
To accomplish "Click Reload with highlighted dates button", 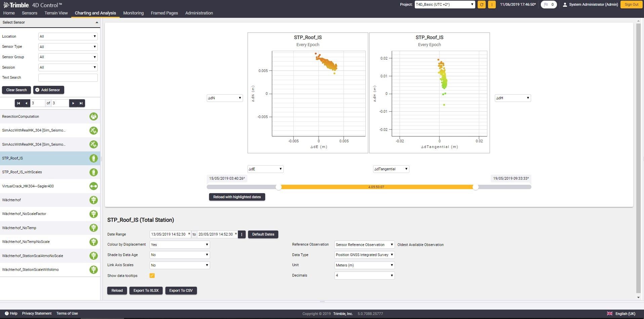I will pyautogui.click(x=237, y=197).
